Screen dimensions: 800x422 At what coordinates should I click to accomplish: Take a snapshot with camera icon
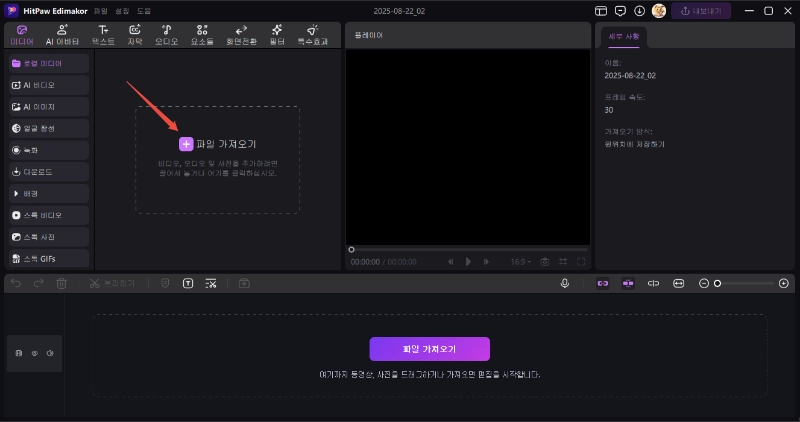pos(545,262)
